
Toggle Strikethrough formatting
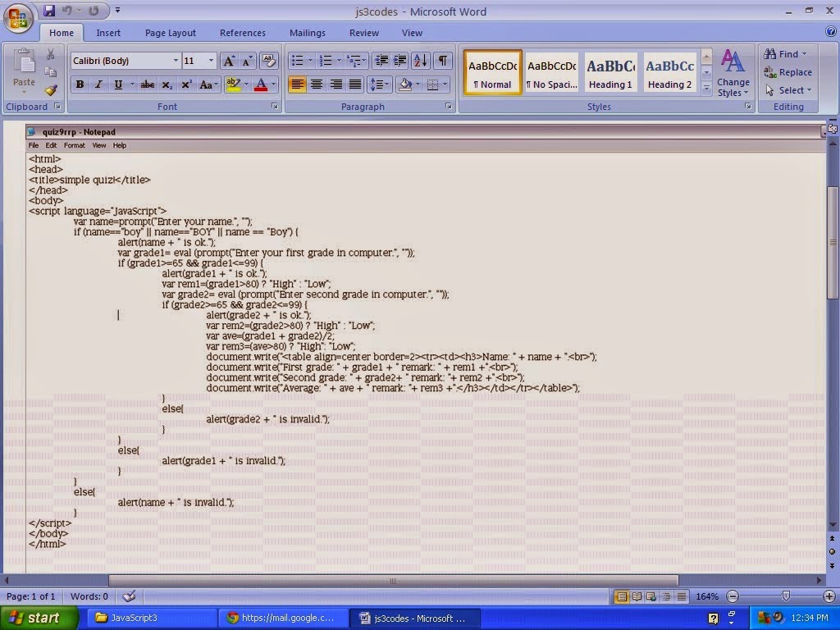(x=148, y=84)
